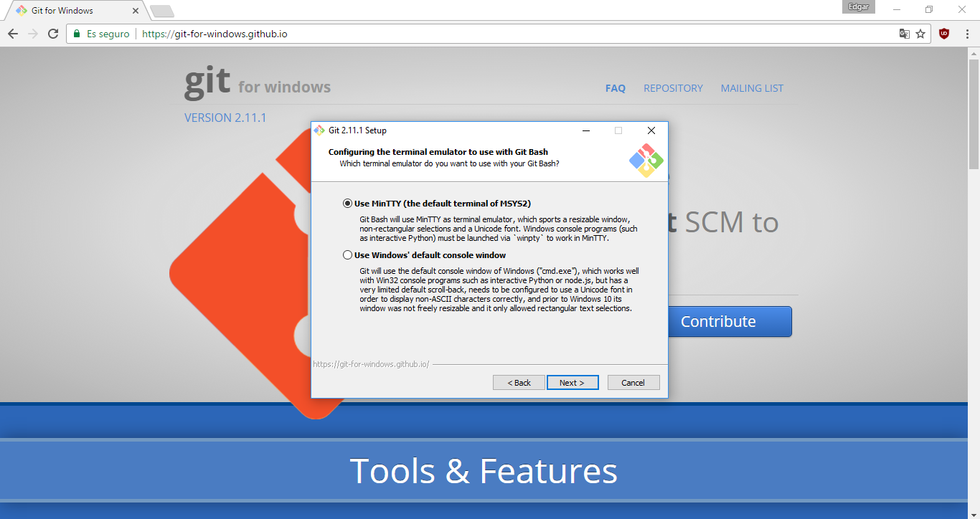The width and height of the screenshot is (980, 519).
Task: Click the Edgar profile button
Action: (859, 6)
